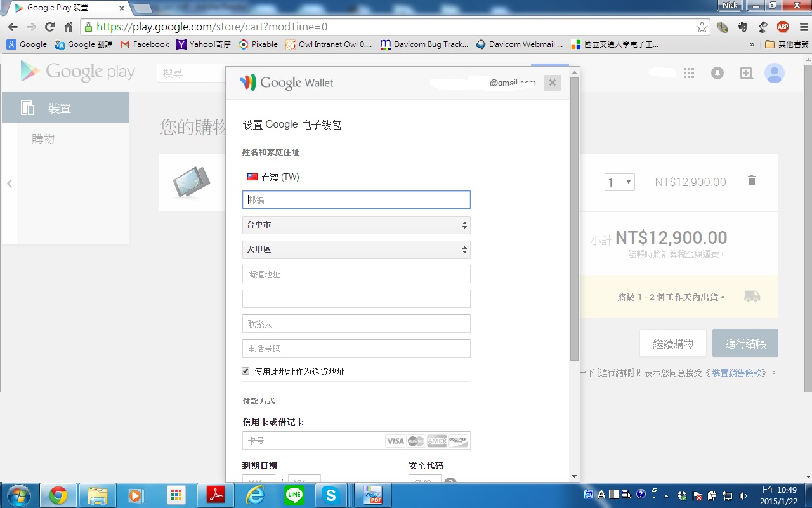Select the Google Play 裝置 browser tab
Viewport: 812px width, 508px height.
[69, 8]
